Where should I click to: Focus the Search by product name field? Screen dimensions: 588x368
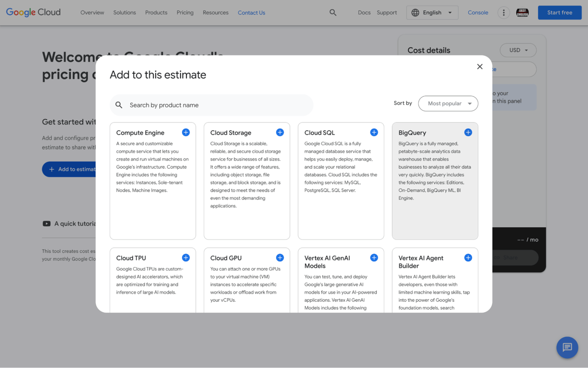pos(211,105)
